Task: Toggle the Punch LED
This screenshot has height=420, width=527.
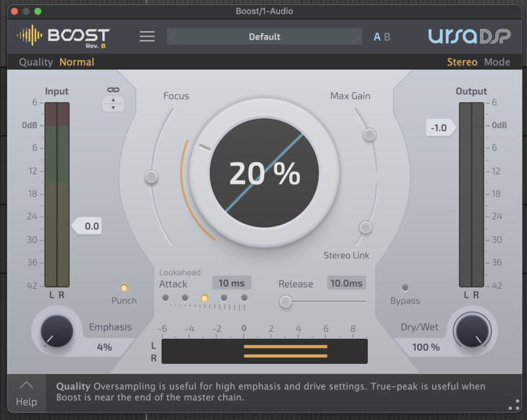Action: [x=124, y=288]
